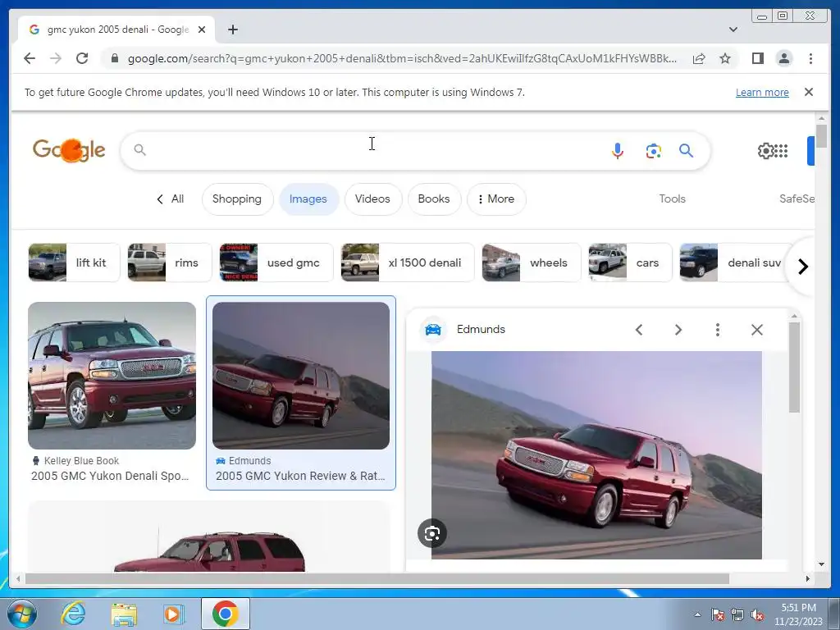The height and width of the screenshot is (630, 840).
Task: Open the Learn more link
Action: (x=762, y=92)
